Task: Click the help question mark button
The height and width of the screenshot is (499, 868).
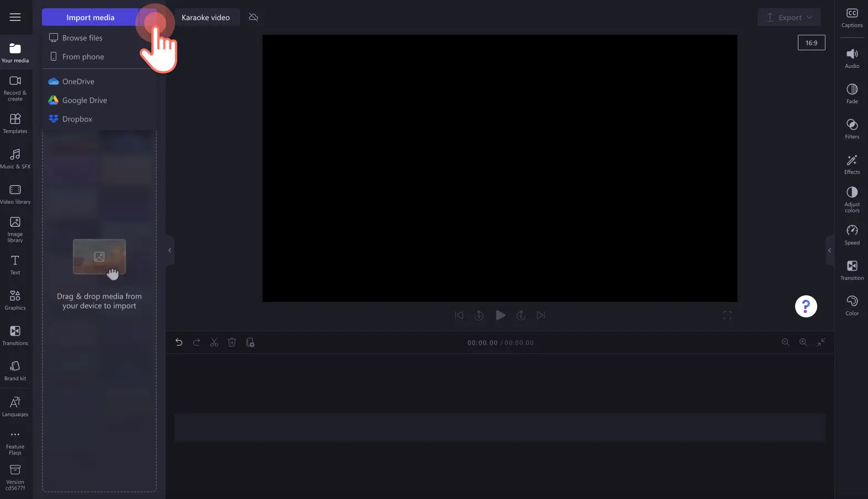Action: pyautogui.click(x=806, y=306)
